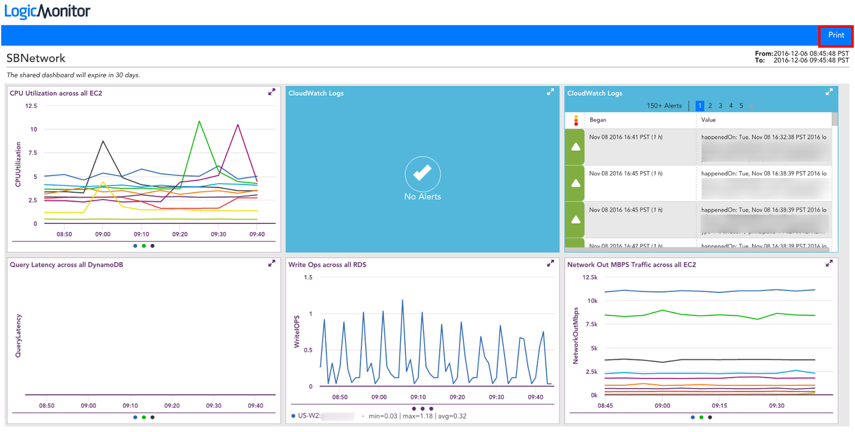Click the CPU Utilization across all EC2 title
The width and height of the screenshot is (855, 432).
tap(56, 93)
